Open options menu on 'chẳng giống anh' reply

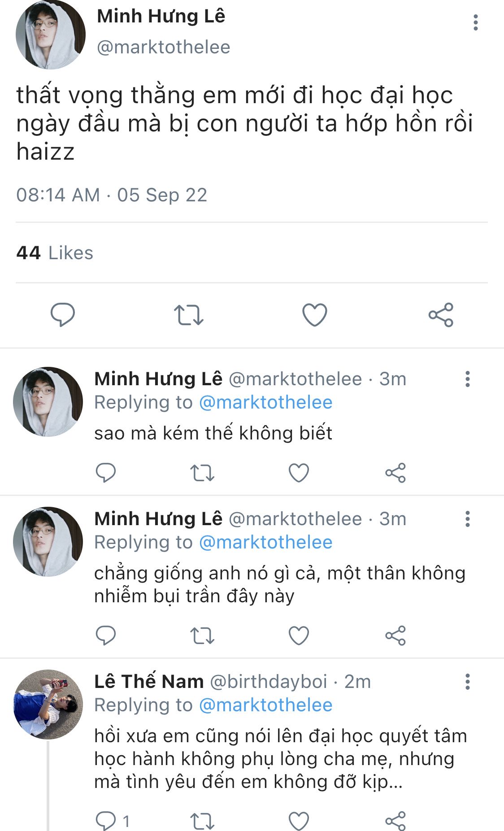[468, 519]
